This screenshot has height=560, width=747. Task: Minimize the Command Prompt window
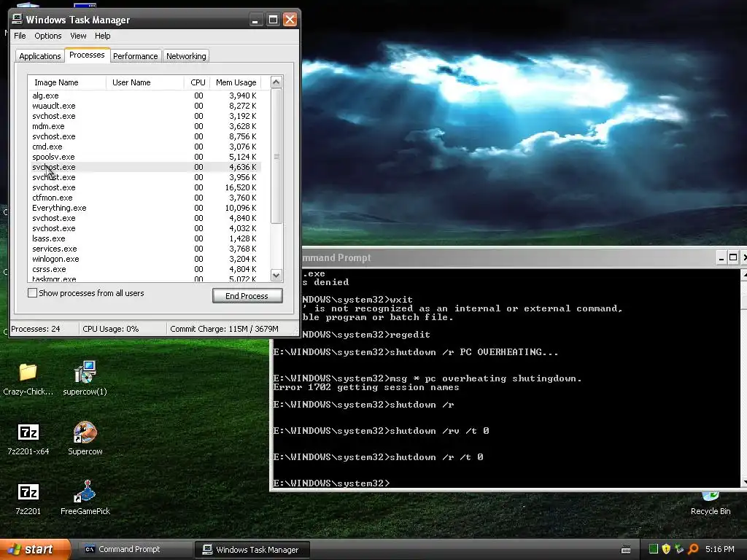click(x=721, y=257)
